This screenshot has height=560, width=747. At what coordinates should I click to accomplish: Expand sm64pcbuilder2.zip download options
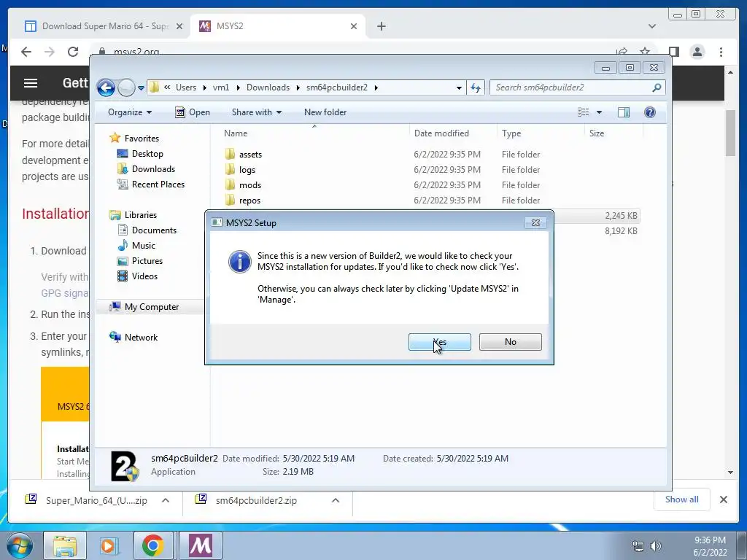[336, 500]
